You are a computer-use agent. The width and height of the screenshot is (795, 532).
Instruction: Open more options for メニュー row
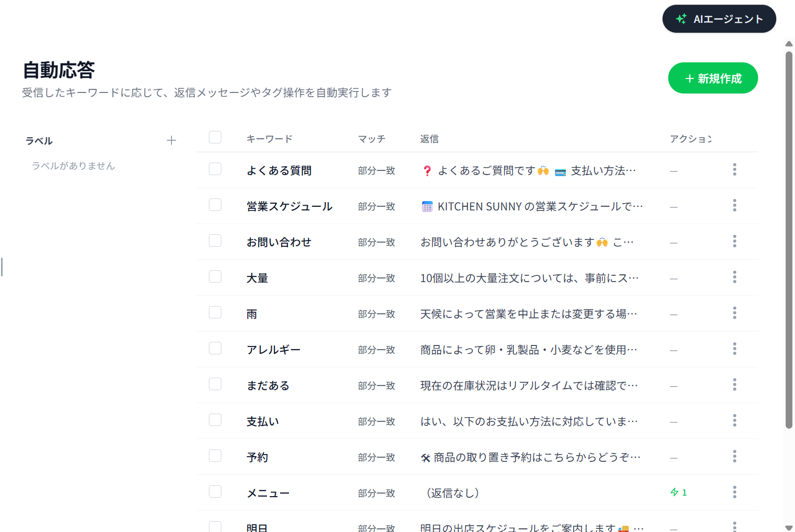735,492
